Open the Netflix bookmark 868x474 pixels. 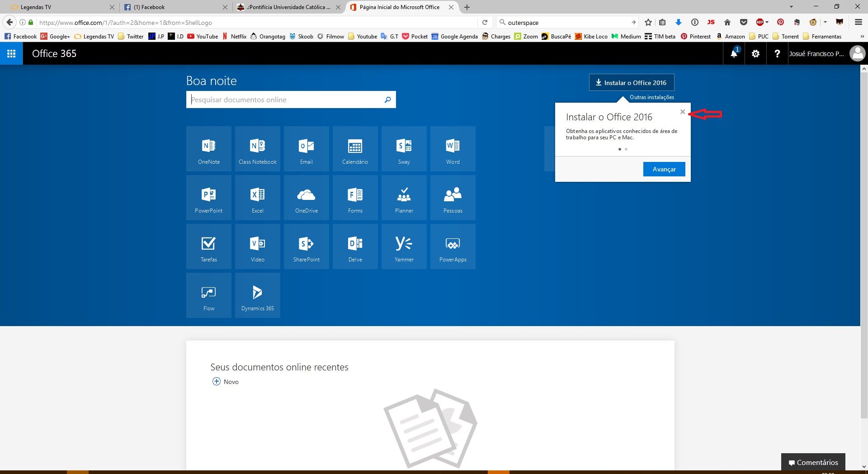[x=235, y=36]
